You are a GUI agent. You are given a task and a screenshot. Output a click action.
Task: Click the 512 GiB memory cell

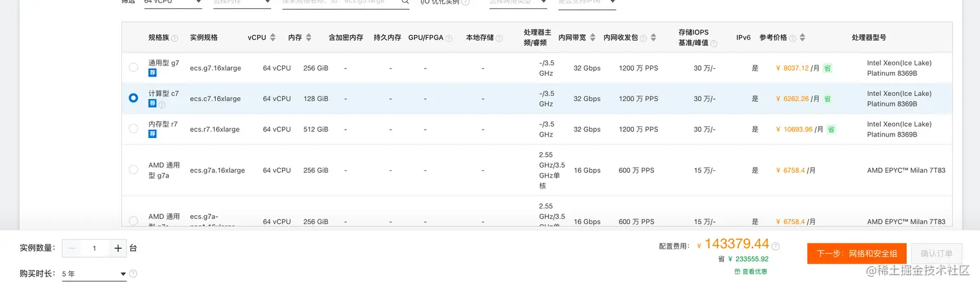[x=316, y=129]
